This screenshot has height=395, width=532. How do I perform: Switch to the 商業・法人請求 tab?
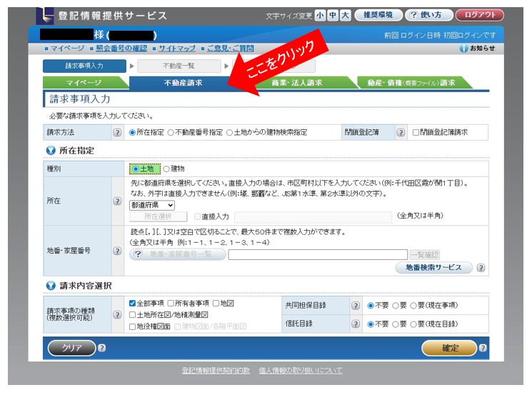click(x=296, y=83)
